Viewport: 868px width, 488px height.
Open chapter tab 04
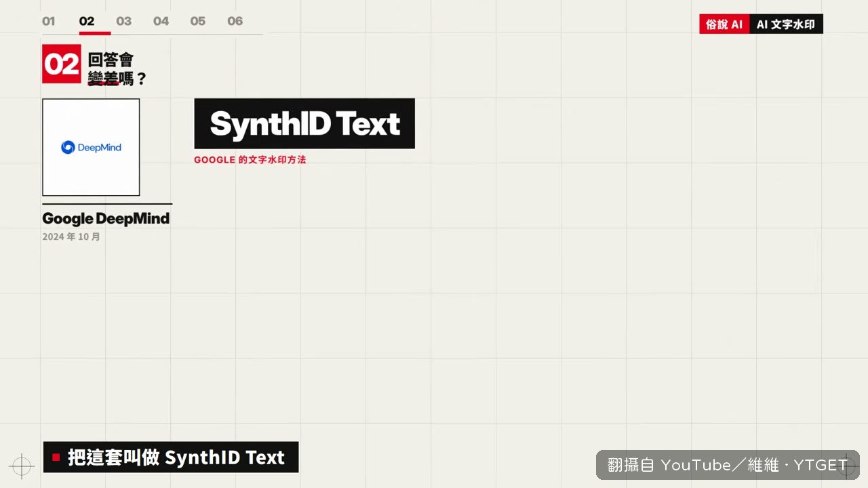point(161,21)
